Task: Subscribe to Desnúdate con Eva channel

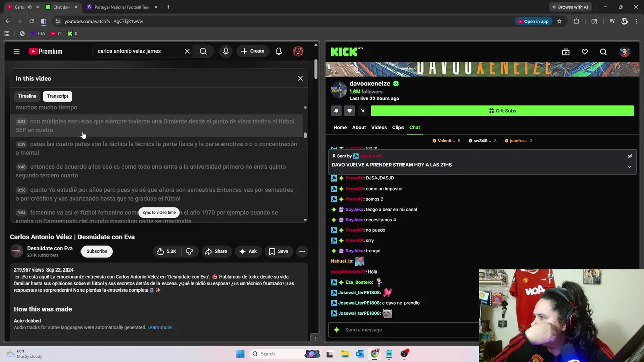Action: tap(97, 251)
